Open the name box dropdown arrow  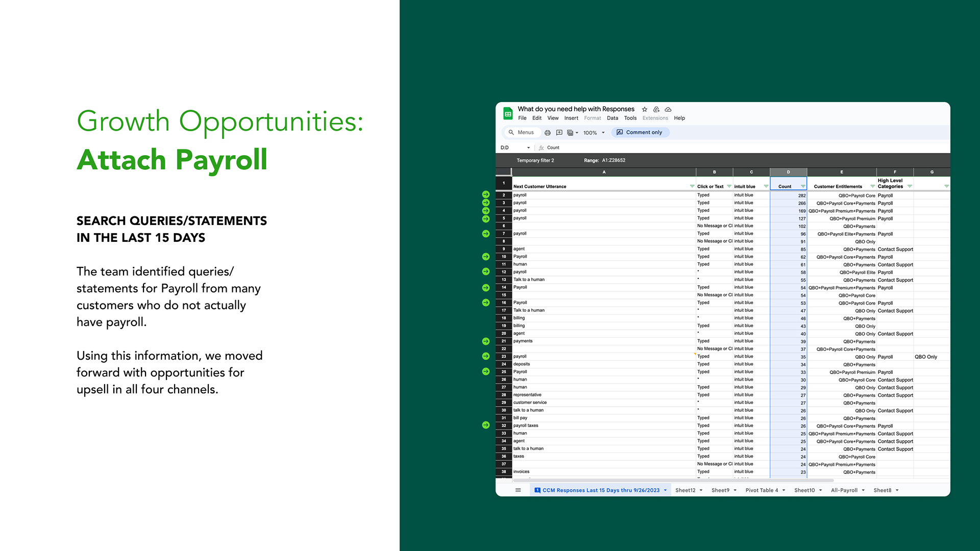[x=528, y=148]
